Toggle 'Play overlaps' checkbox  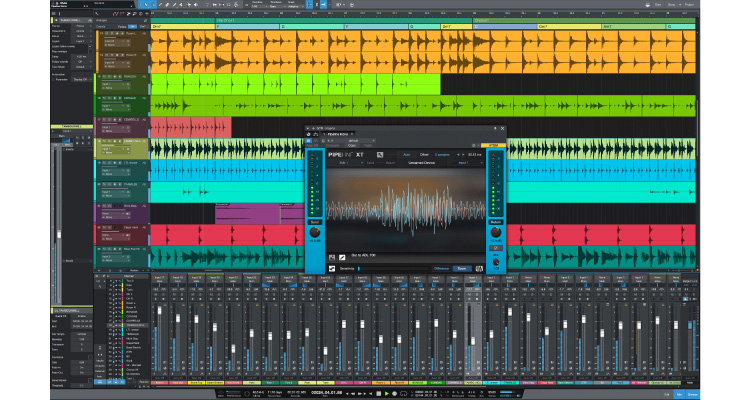tap(90, 52)
